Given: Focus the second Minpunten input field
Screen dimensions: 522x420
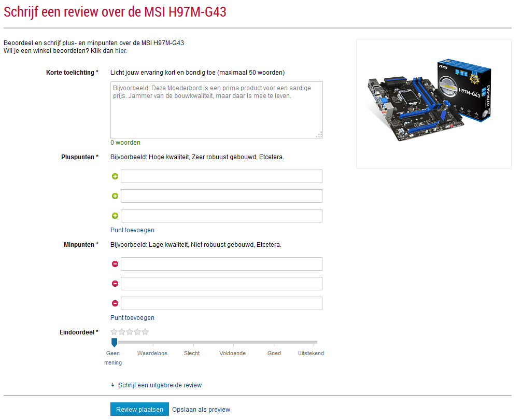Looking at the screenshot, I should click(x=221, y=284).
